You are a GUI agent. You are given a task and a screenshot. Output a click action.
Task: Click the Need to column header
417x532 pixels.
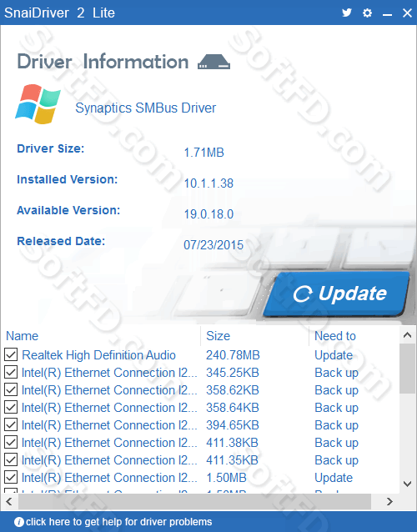[x=335, y=336]
